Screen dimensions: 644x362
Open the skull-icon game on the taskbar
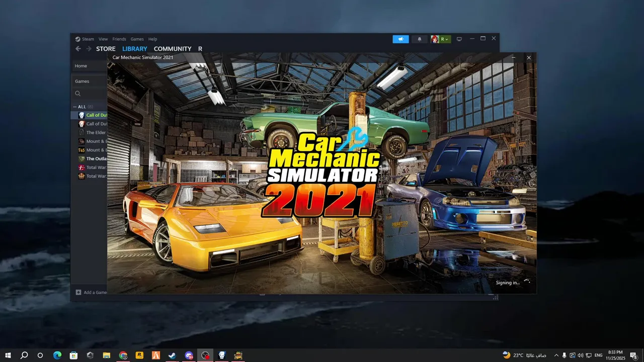[x=221, y=355]
